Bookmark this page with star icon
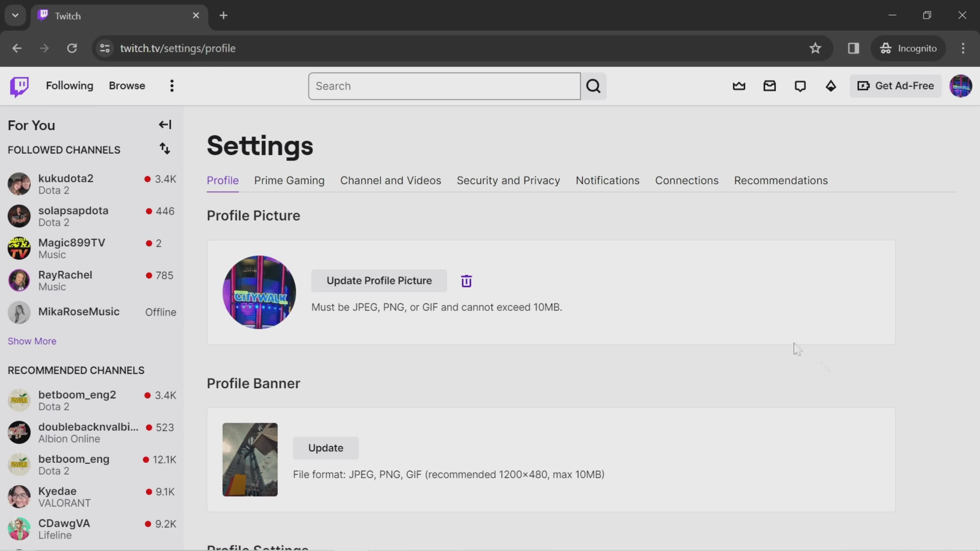 (x=815, y=48)
